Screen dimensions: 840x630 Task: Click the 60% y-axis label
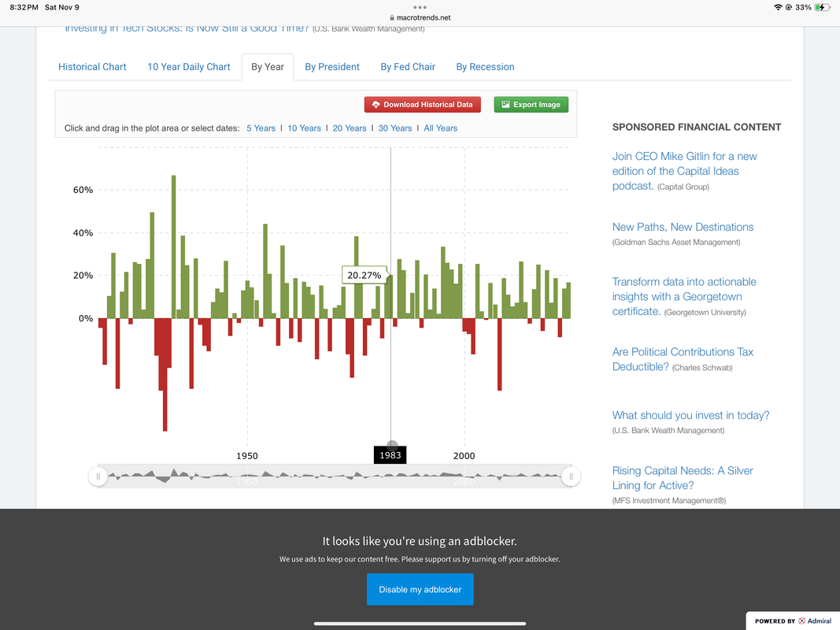(83, 190)
